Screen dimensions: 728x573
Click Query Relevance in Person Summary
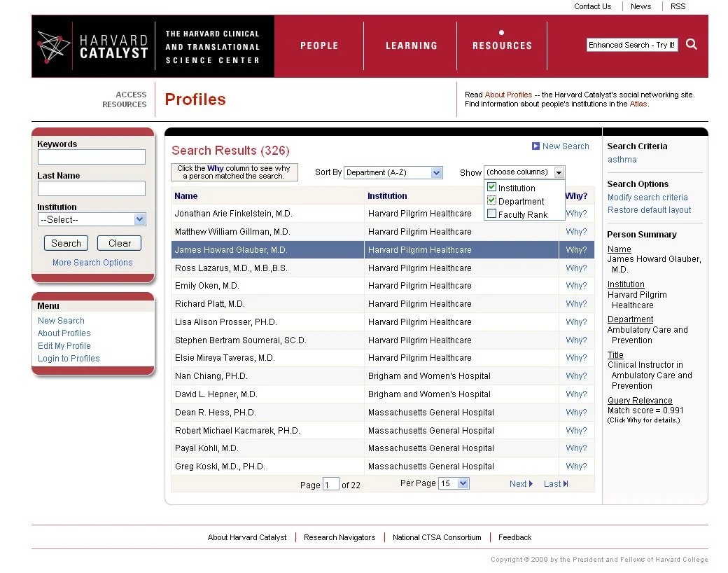coord(640,400)
